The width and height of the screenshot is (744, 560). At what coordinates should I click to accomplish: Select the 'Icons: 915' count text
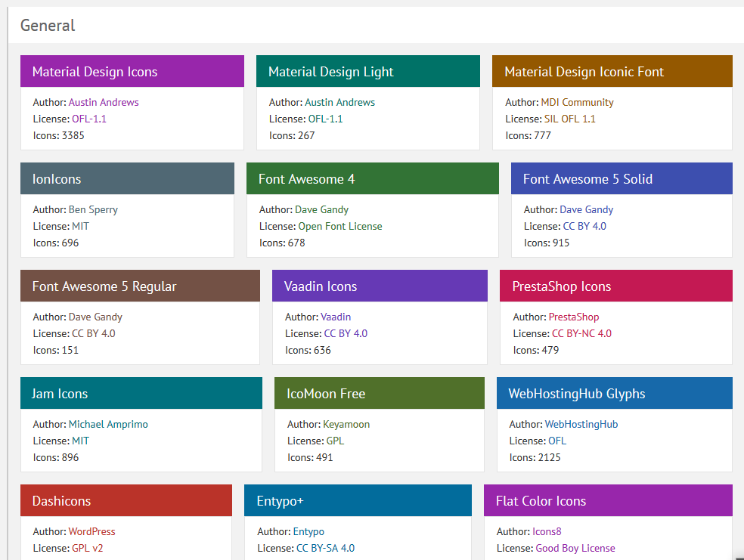point(547,243)
